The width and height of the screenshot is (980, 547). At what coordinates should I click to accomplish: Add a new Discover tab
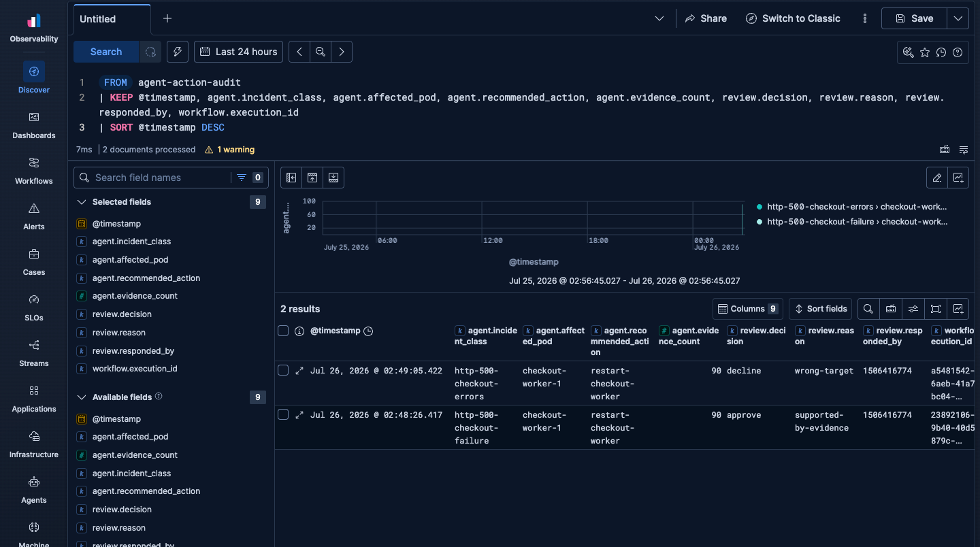coord(167,18)
